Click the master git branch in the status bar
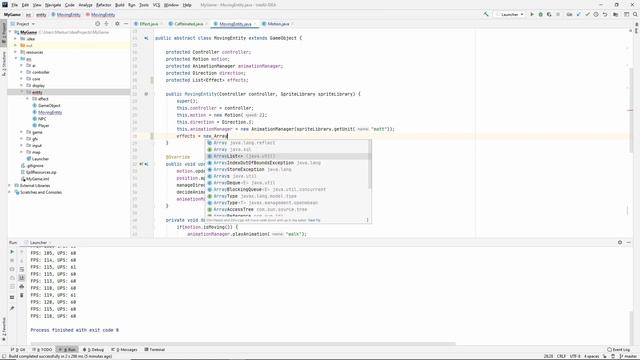The image size is (640, 360). pyautogui.click(x=628, y=356)
